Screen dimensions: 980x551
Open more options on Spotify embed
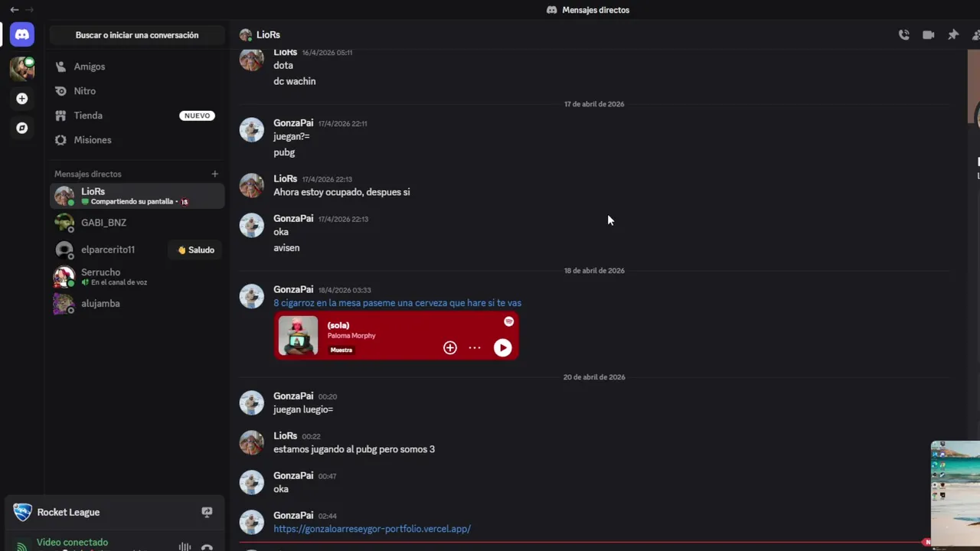pos(475,347)
